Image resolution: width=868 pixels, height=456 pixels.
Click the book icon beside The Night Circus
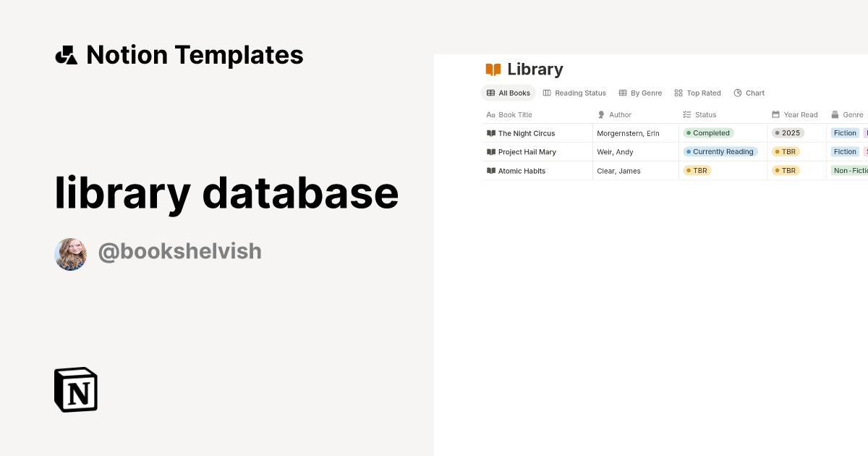490,133
